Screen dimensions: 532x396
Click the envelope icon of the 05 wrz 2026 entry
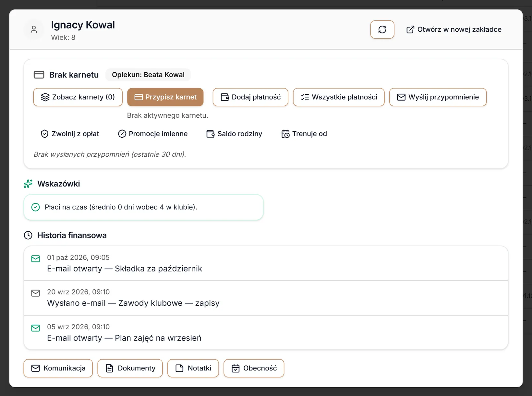[x=36, y=328]
